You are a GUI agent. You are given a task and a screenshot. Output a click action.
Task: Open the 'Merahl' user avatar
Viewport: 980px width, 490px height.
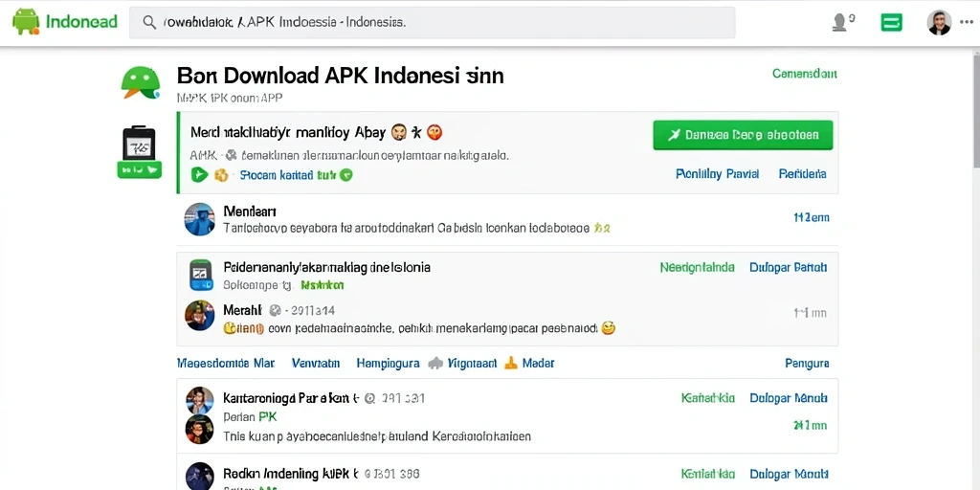[x=199, y=316]
